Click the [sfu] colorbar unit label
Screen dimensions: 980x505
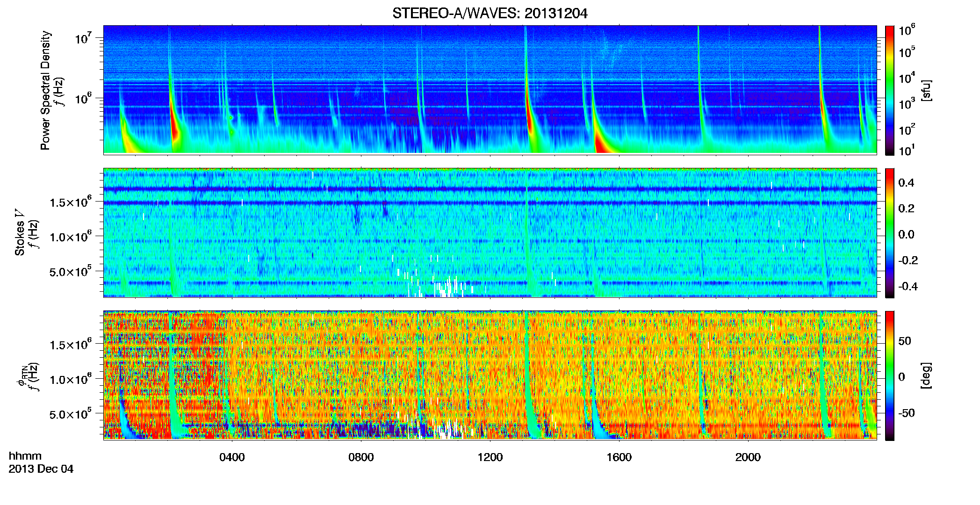tap(926, 90)
